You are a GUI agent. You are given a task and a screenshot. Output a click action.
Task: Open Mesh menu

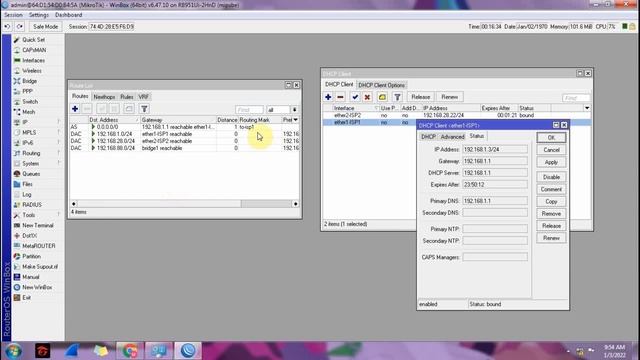[x=29, y=112]
